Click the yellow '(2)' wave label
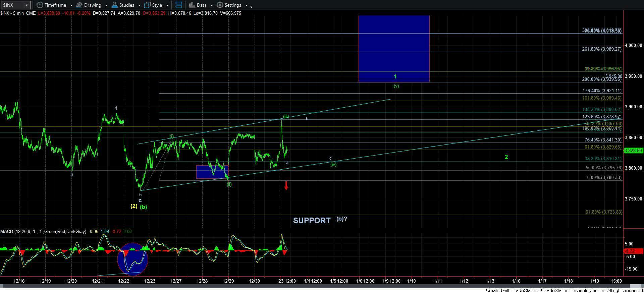The width and height of the screenshot is (644, 293). tap(134, 206)
